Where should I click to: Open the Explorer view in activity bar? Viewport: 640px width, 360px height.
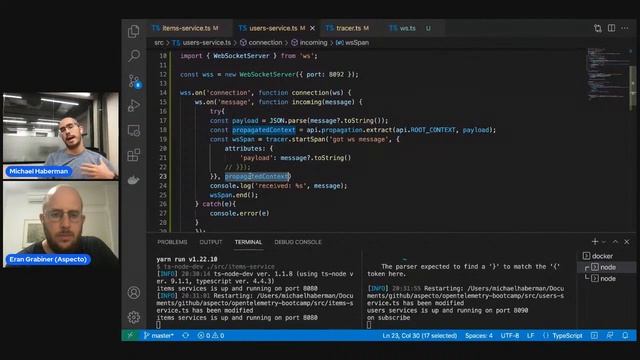(134, 31)
